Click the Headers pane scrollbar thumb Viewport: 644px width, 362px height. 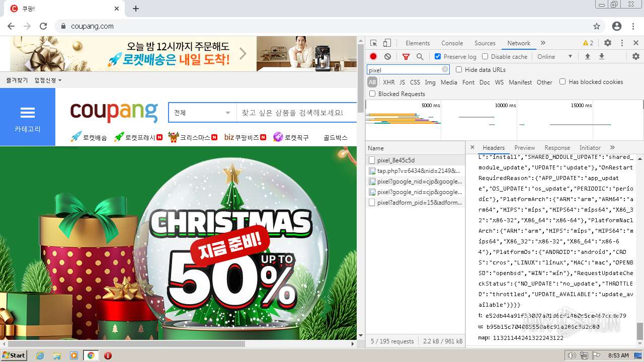639,331
